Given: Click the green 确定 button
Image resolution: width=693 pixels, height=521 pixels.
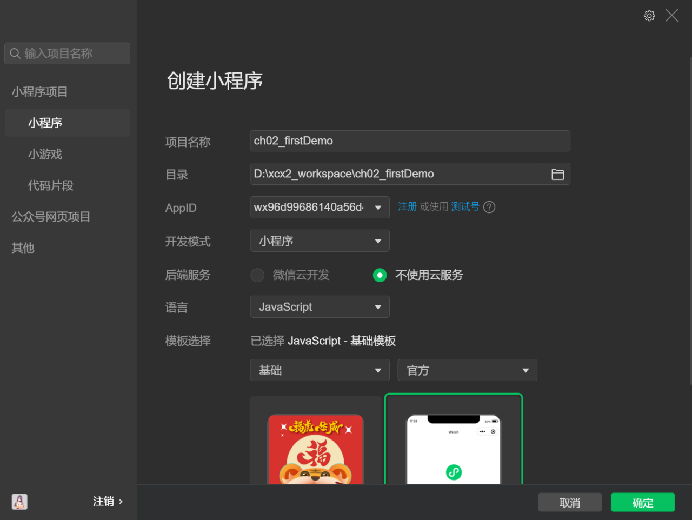Looking at the screenshot, I should click(x=643, y=502).
